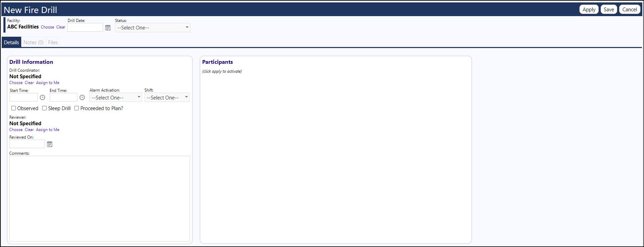Image resolution: width=644 pixels, height=247 pixels.
Task: Assign Drill Coordinator to me
Action: 48,83
